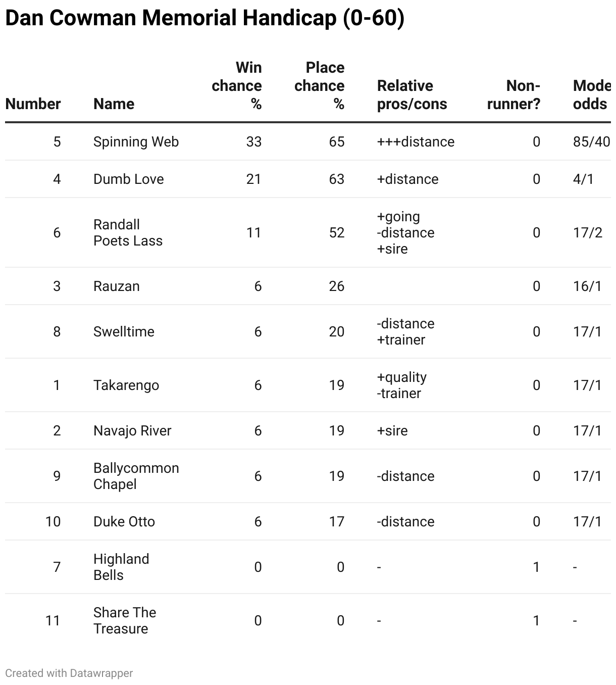Click the Ballycommon Chapel name cell
Viewport: 616px width, 685px height.
coord(136,476)
